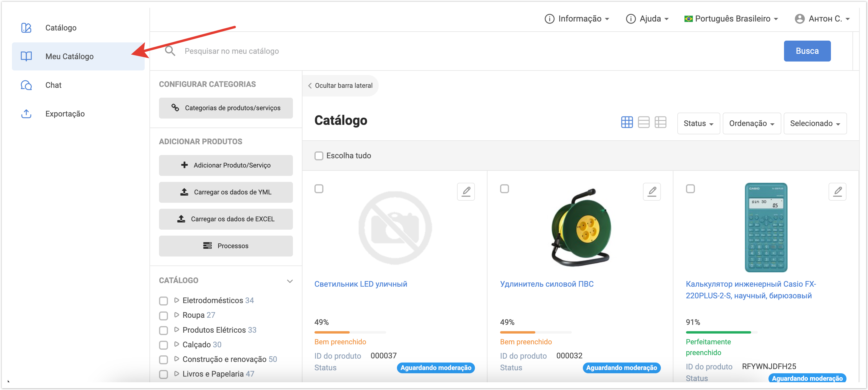Open the Ordenação dropdown
Screen dimensions: 868x390
[x=751, y=124]
